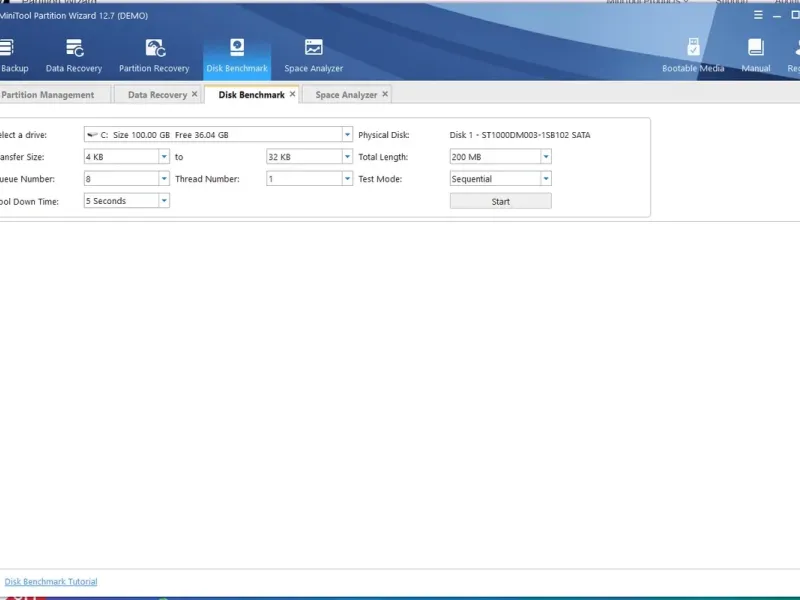Open the Manual book icon
Viewport: 800px width, 600px height.
coord(756,47)
